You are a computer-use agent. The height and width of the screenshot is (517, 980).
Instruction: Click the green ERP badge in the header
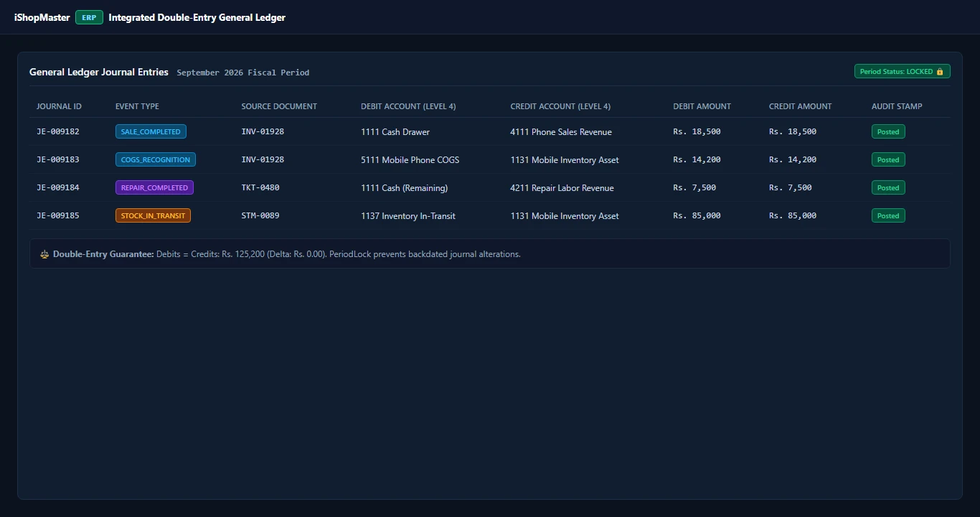coord(89,17)
